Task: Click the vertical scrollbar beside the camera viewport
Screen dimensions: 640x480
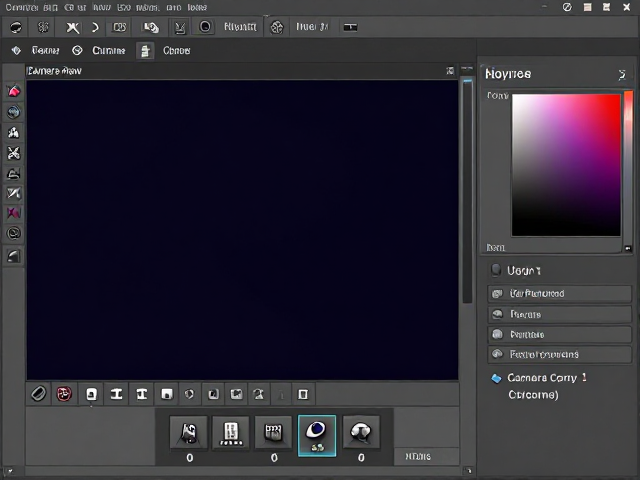Action: 467,191
